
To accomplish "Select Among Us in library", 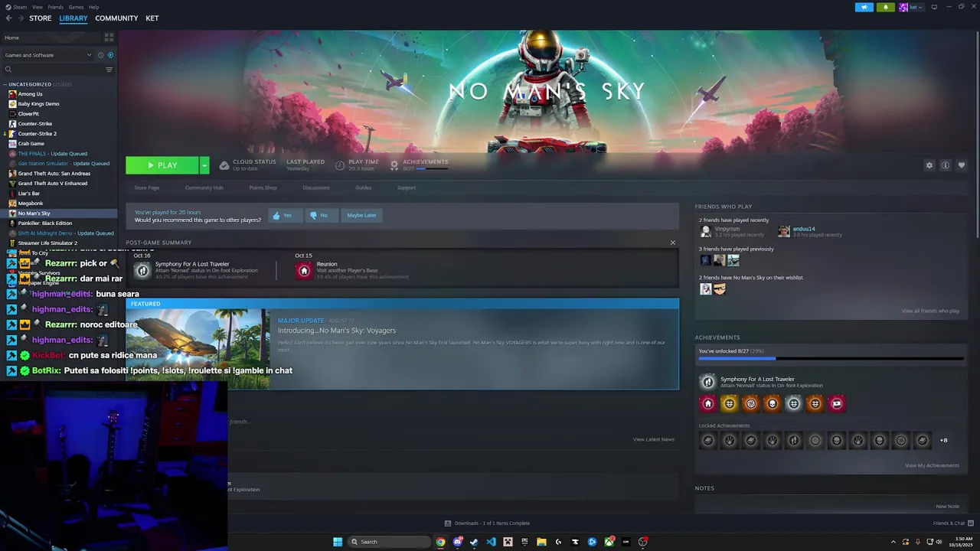I will click(31, 94).
